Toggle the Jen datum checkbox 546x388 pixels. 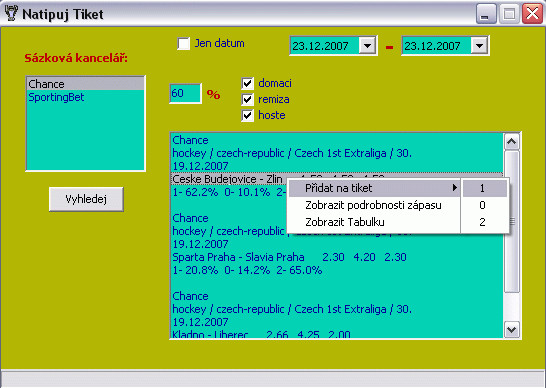(184, 44)
